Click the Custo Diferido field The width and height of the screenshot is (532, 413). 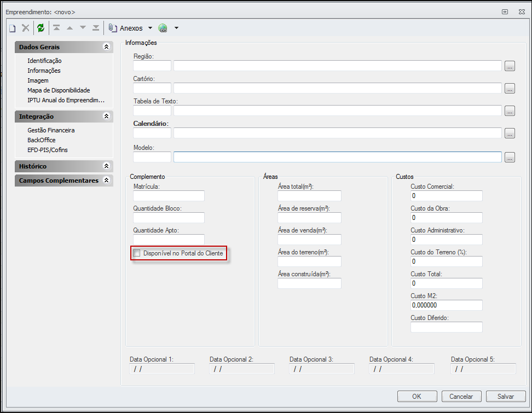point(446,327)
